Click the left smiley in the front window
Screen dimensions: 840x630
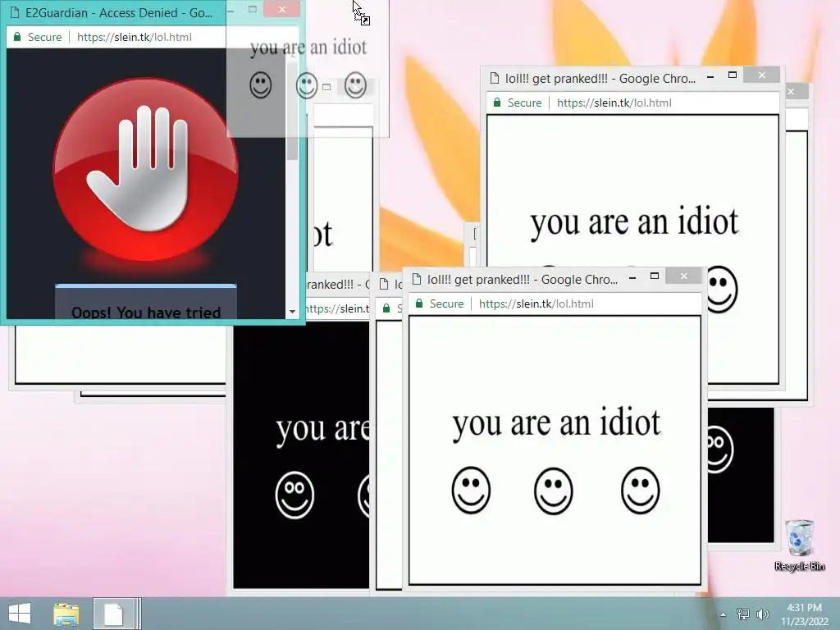pyautogui.click(x=471, y=491)
